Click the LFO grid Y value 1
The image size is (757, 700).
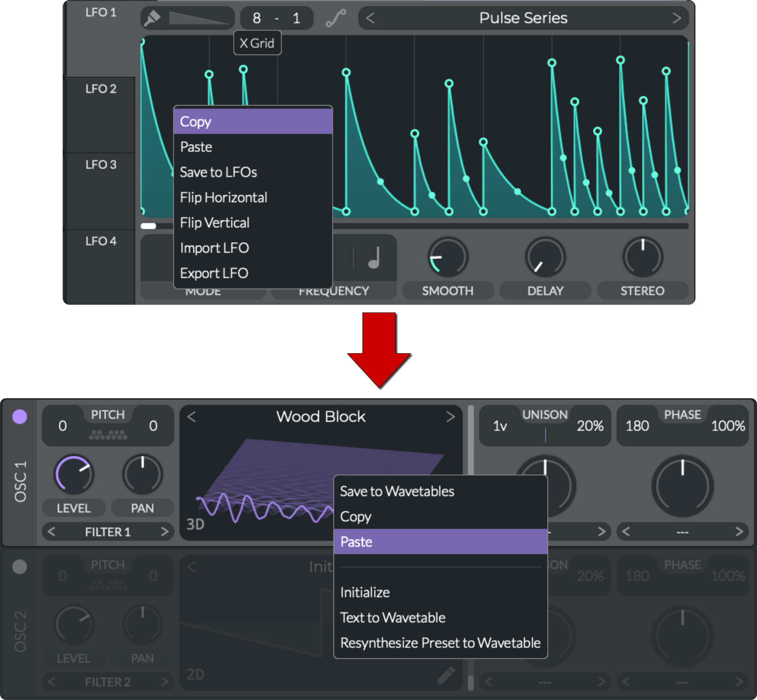(296, 18)
